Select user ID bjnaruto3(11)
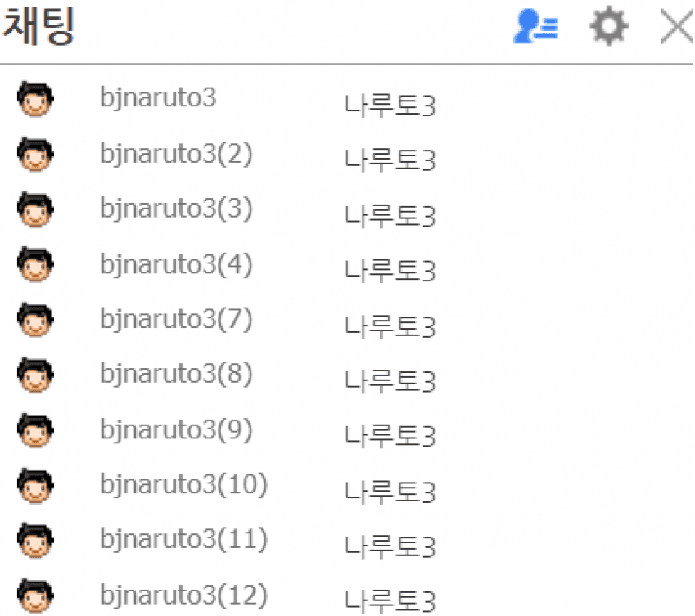Viewport: 695px width, 616px height. tap(184, 540)
